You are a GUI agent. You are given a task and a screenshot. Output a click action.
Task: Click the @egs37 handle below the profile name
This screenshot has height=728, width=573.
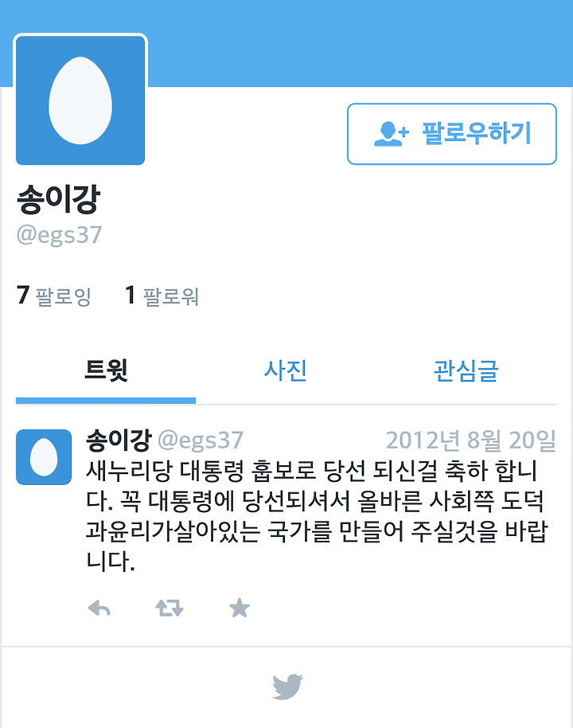[x=59, y=234]
